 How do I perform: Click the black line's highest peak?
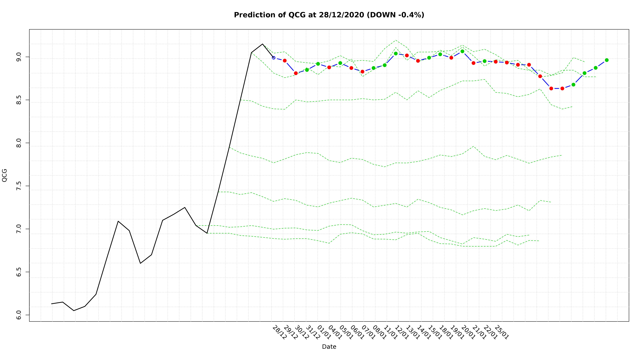262,44
